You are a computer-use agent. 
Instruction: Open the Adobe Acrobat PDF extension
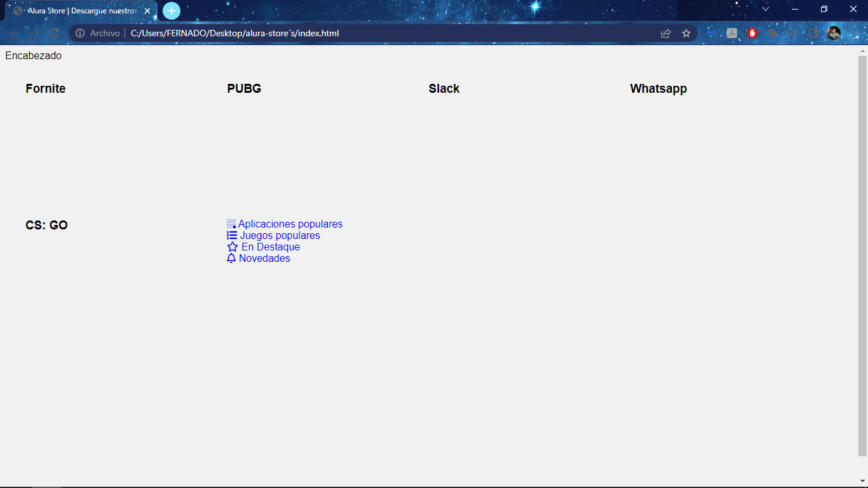tap(732, 33)
